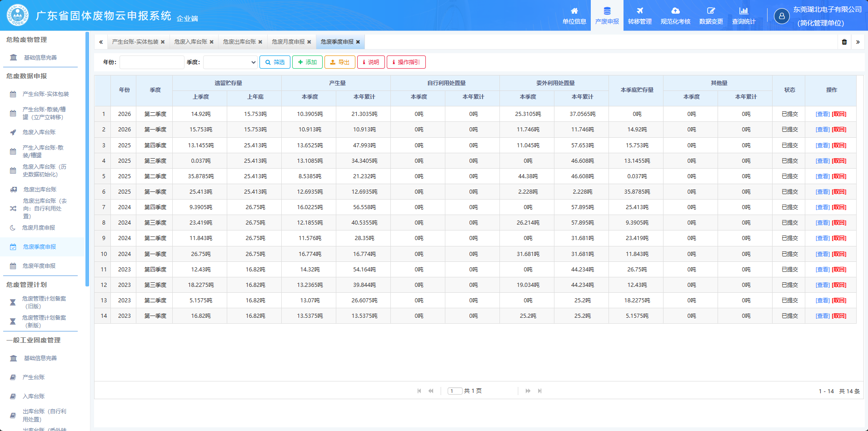The image size is (868, 431).
Task: Click 查看 in row 14 (2023 第一季度)
Action: click(x=823, y=316)
